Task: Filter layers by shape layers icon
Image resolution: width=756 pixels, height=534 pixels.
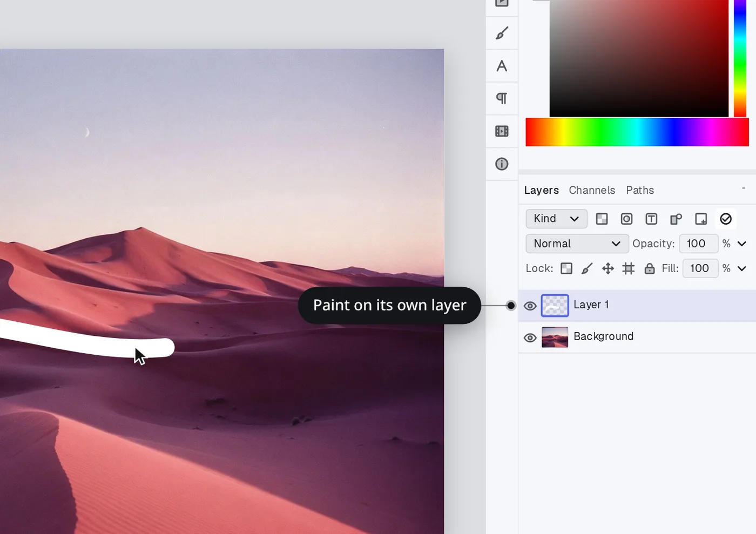Action: (x=676, y=219)
